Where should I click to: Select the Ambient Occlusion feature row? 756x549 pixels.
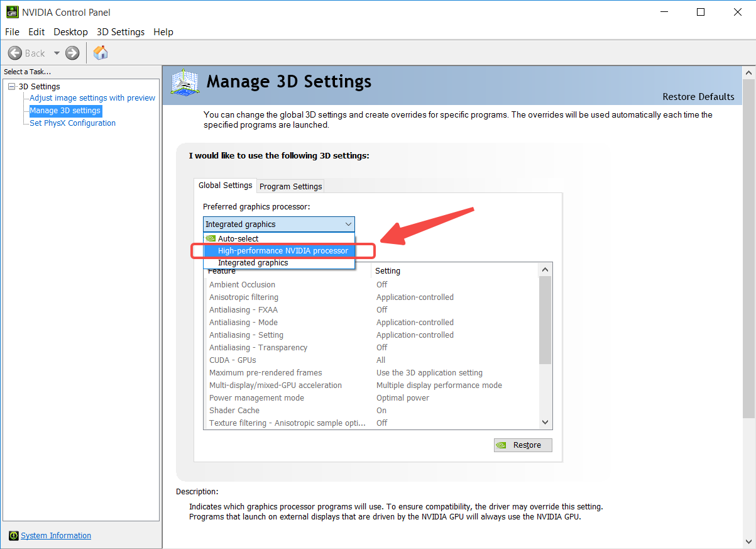pos(371,285)
